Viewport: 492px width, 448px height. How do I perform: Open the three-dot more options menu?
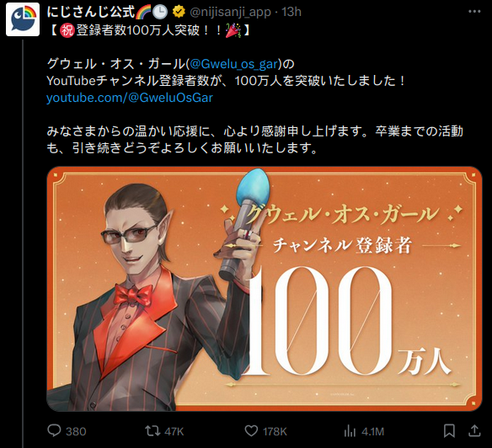point(474,12)
